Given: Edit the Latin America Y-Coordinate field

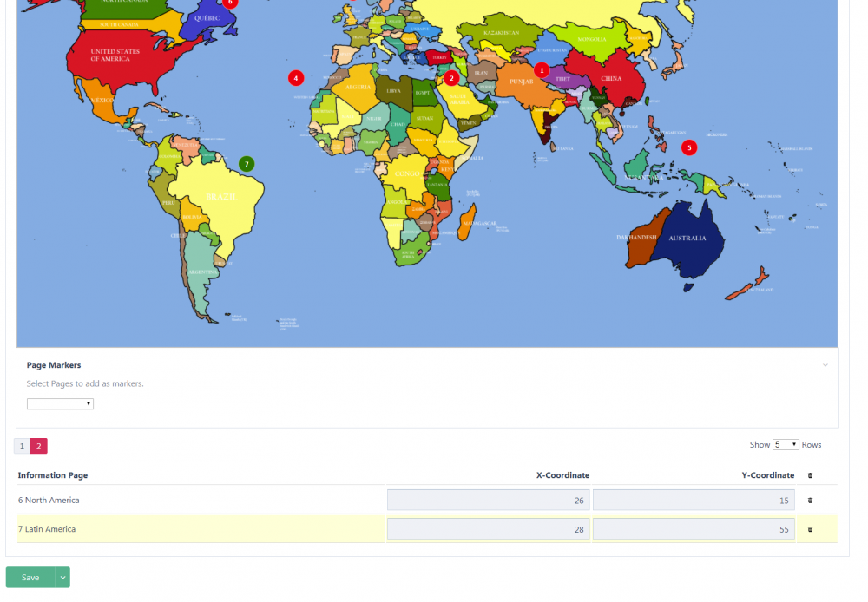Looking at the screenshot, I should coord(694,529).
